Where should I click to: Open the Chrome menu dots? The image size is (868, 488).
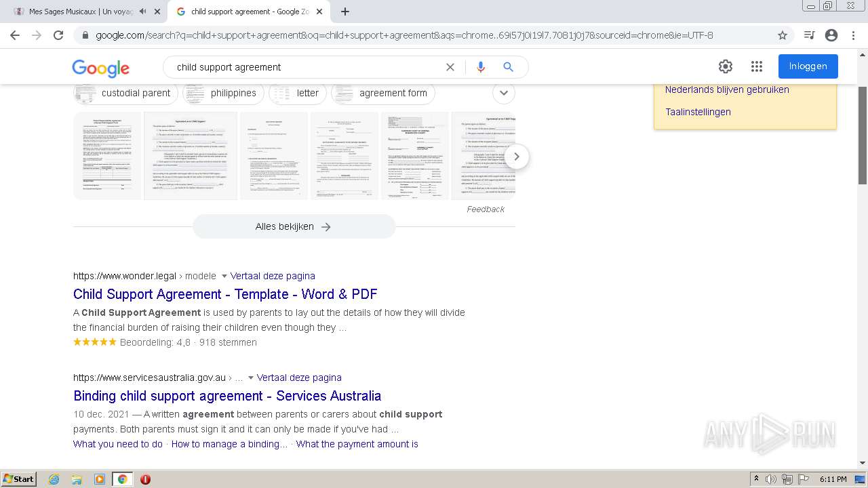pyautogui.click(x=853, y=35)
